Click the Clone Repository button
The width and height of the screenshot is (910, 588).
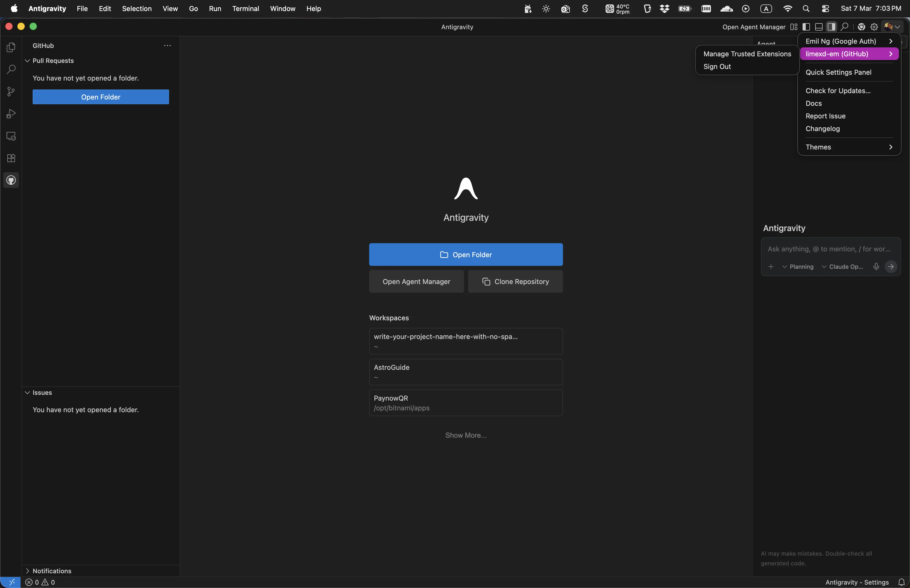click(516, 281)
